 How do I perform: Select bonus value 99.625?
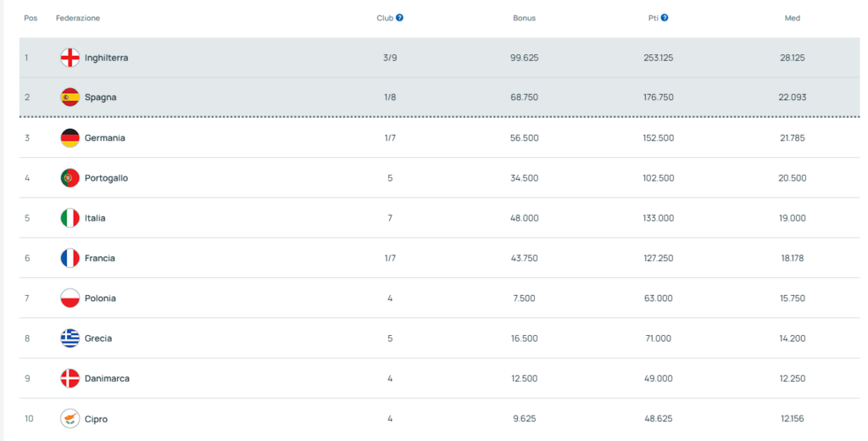pyautogui.click(x=524, y=58)
